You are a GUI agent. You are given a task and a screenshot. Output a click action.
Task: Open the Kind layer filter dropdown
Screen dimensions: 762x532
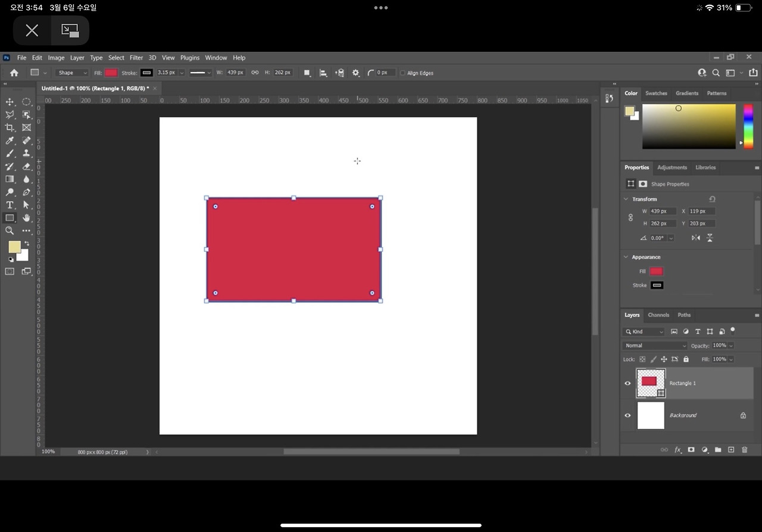tap(644, 331)
